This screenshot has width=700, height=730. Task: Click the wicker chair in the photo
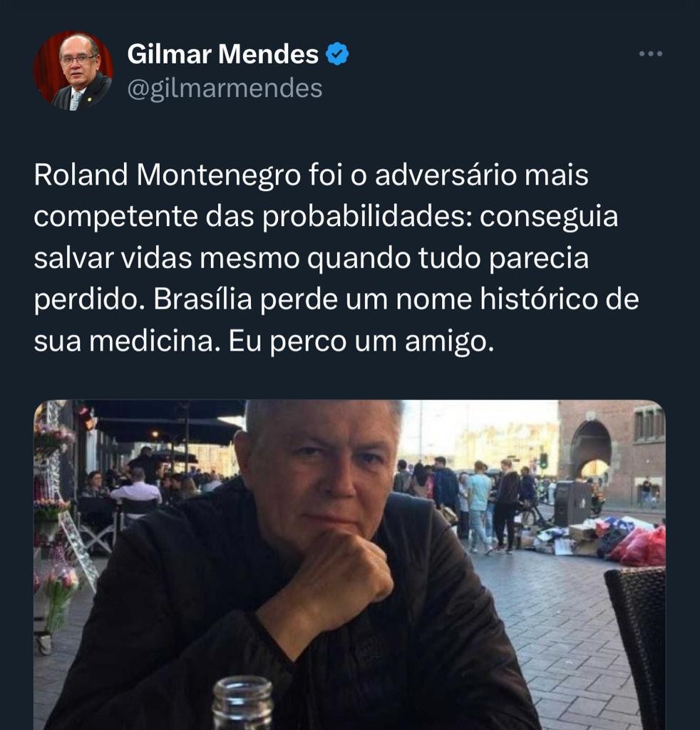637,647
